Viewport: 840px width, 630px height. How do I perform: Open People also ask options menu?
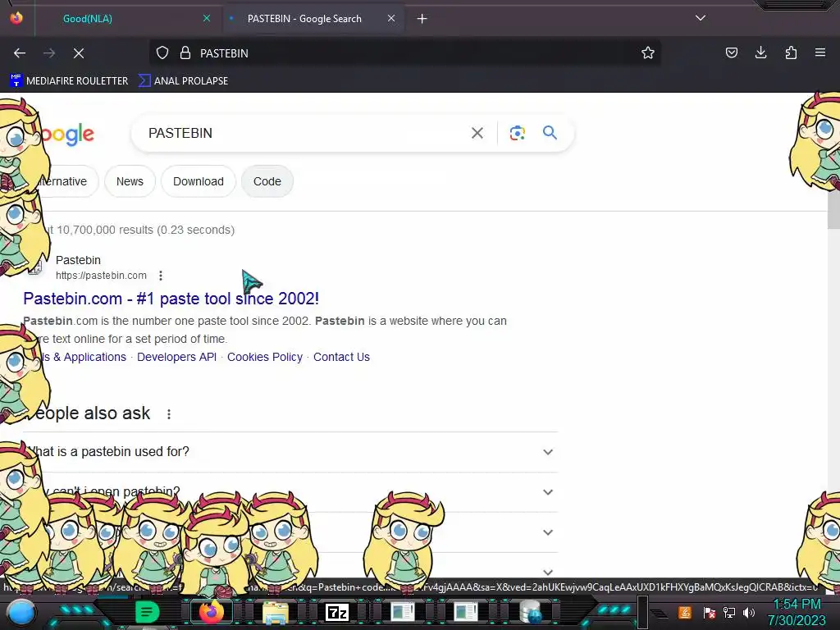click(x=169, y=414)
